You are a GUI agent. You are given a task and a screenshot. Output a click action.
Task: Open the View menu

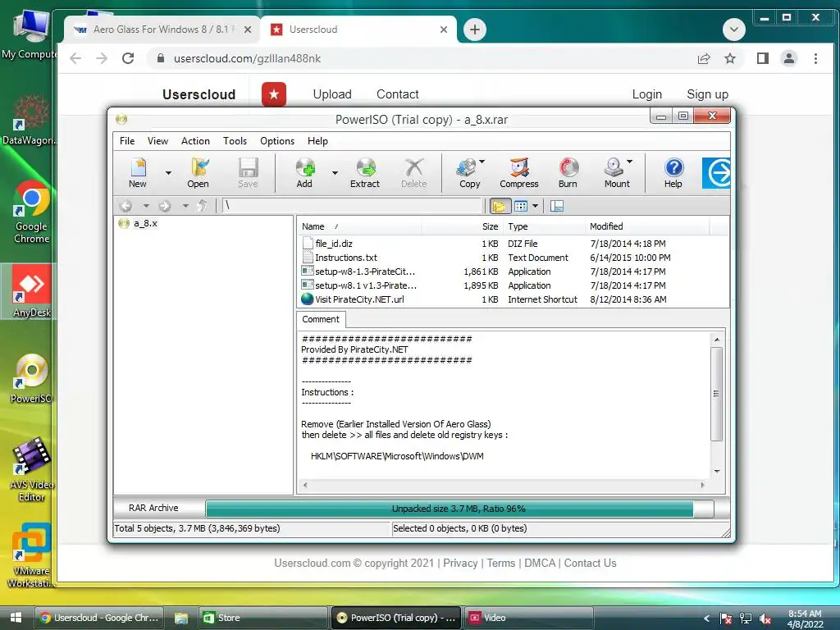tap(157, 141)
